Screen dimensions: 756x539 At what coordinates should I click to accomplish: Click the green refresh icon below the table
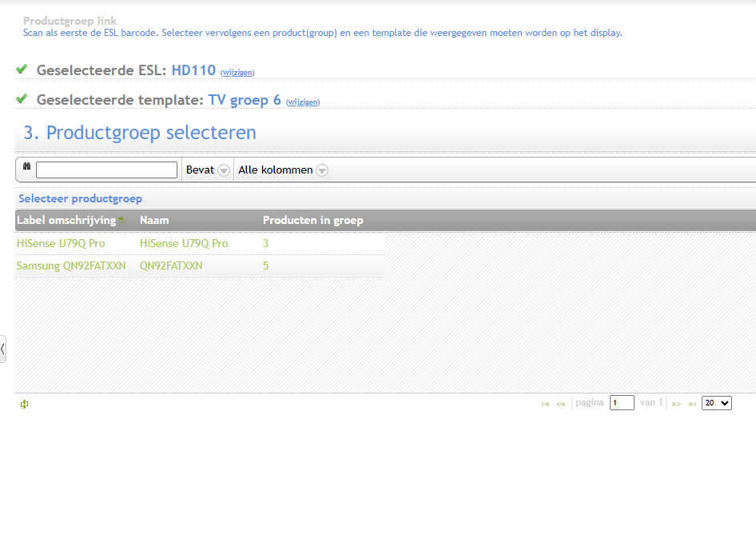(x=25, y=404)
